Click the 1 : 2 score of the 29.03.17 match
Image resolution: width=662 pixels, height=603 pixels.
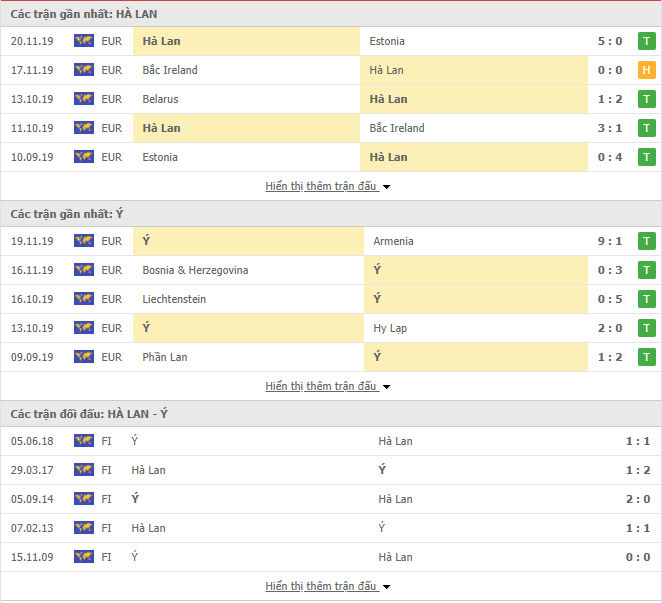[x=638, y=470]
